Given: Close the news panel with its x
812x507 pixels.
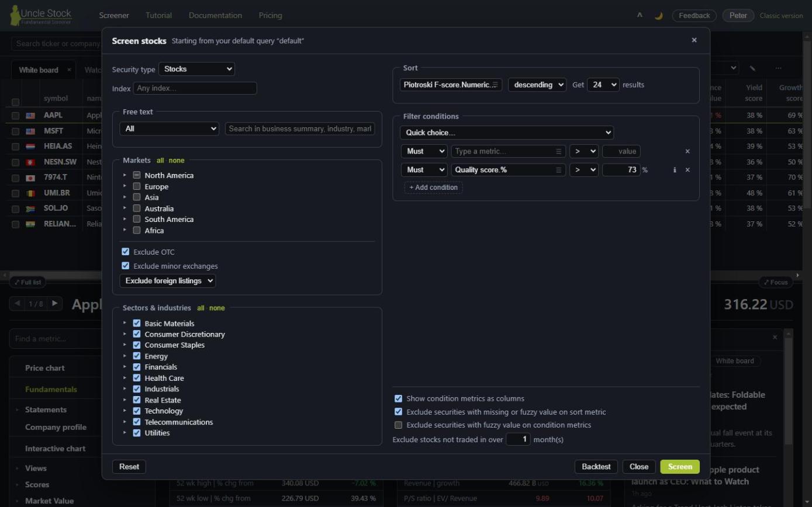Looking at the screenshot, I should pos(775,337).
